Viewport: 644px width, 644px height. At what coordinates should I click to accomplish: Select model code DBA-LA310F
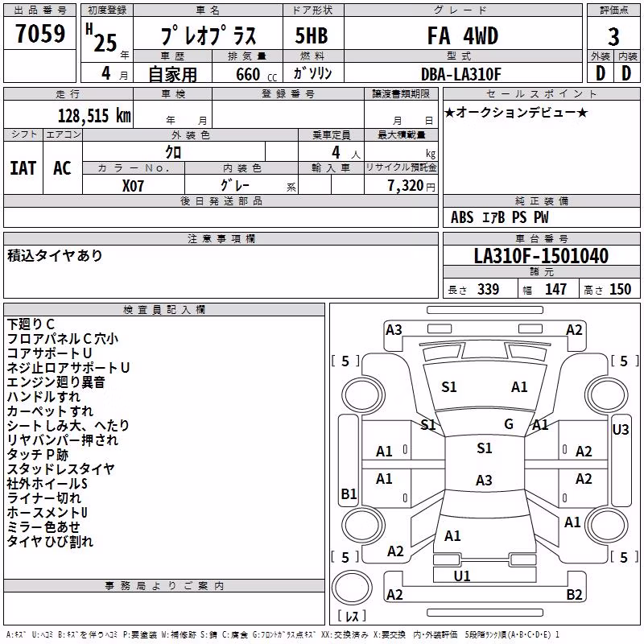tap(461, 74)
